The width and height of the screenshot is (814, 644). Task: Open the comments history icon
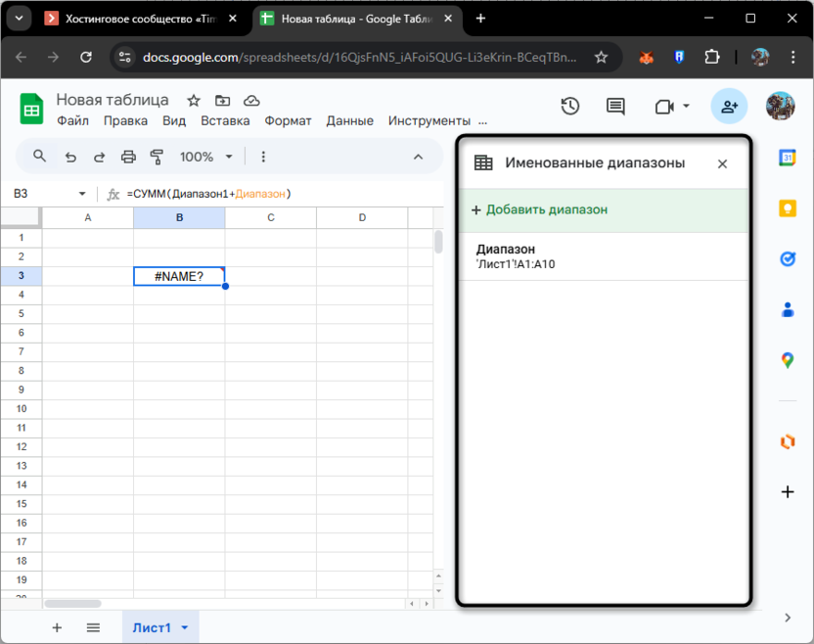[x=615, y=107]
